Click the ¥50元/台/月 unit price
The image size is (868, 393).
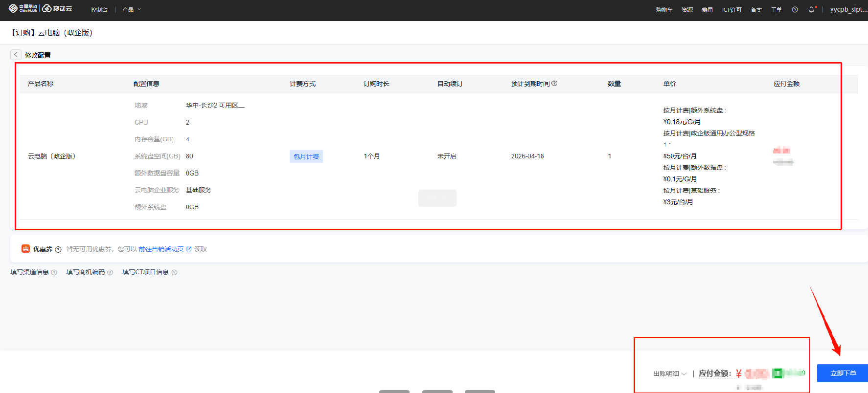[x=680, y=156]
